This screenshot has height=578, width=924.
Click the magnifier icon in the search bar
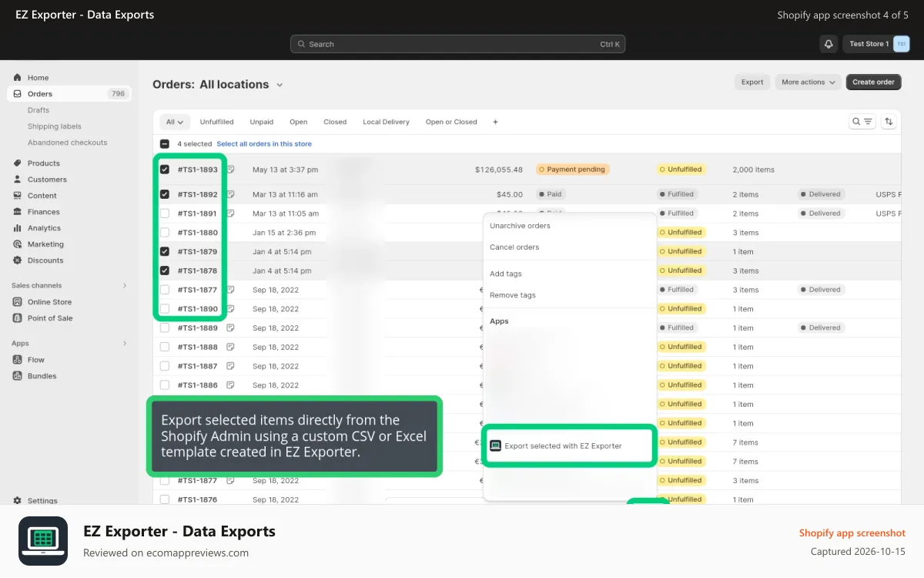coord(301,44)
